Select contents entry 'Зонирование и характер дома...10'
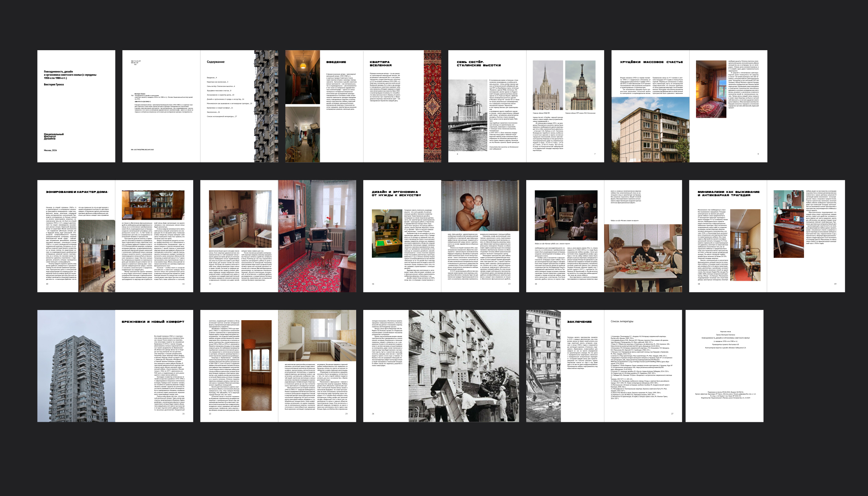The width and height of the screenshot is (868, 496). coord(220,95)
